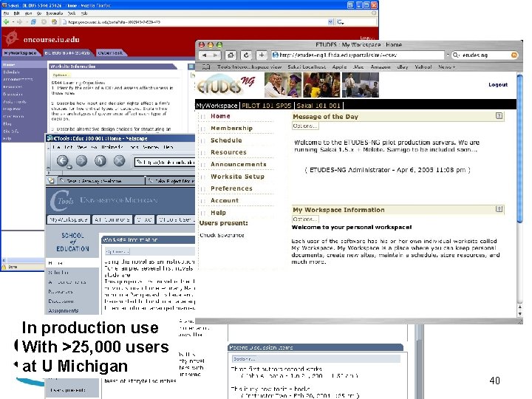Click the help icon on My Workspace Information
The image size is (532, 399).
499,209
